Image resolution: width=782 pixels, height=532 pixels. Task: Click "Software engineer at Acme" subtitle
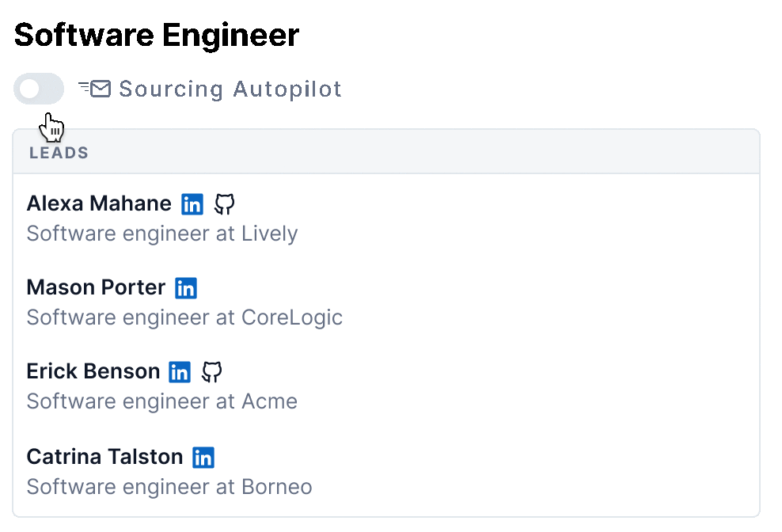pyautogui.click(x=162, y=401)
